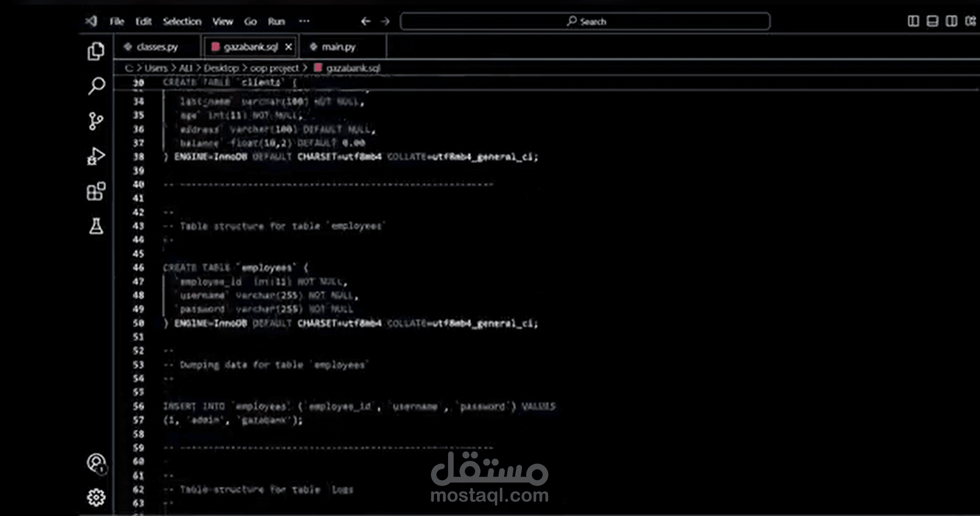Image resolution: width=980 pixels, height=516 pixels.
Task: Open the Explorer view in activity bar
Action: point(96,51)
